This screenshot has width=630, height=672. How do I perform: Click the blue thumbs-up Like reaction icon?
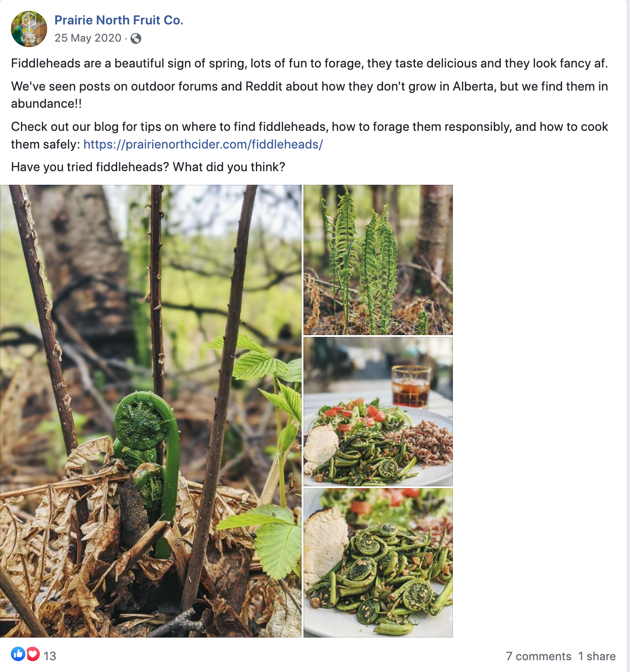[x=18, y=654]
